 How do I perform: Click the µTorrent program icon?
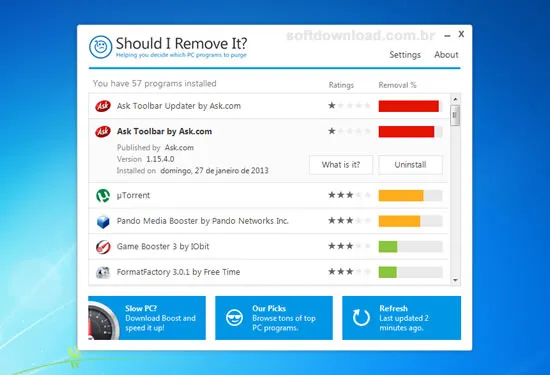[103, 196]
